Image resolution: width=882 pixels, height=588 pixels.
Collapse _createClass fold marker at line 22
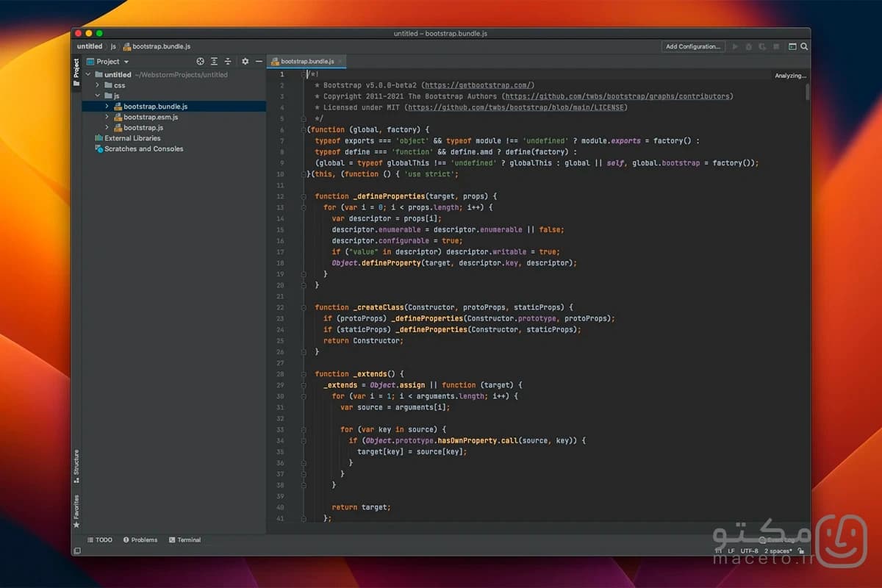(304, 307)
